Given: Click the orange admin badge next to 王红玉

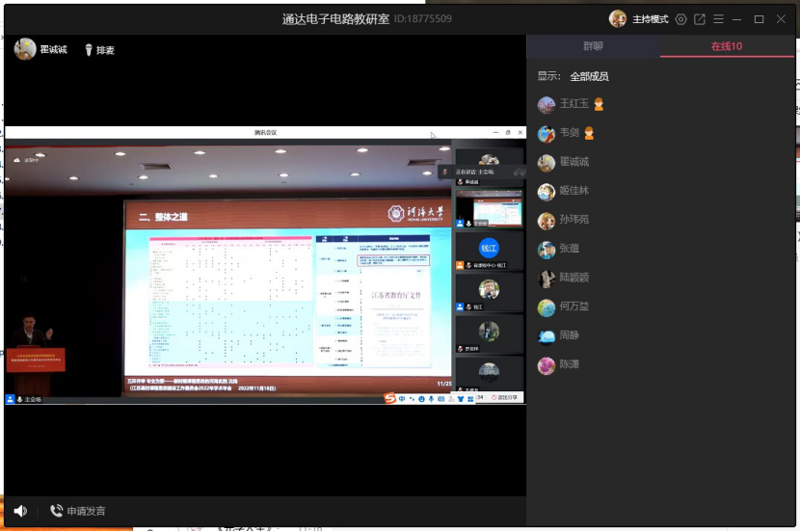Looking at the screenshot, I should click(x=599, y=104).
